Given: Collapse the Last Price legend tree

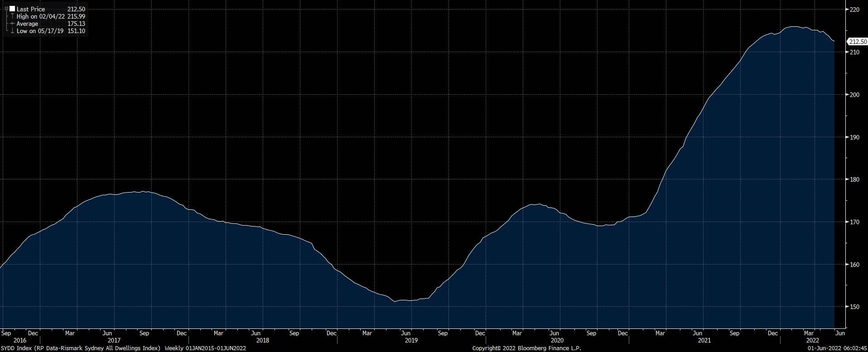Looking at the screenshot, I should [6, 9].
